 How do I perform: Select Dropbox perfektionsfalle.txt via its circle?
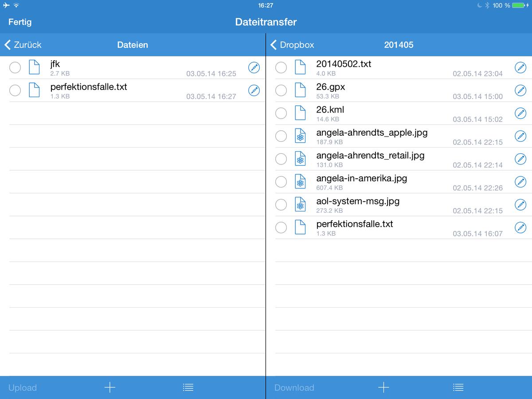pos(281,227)
